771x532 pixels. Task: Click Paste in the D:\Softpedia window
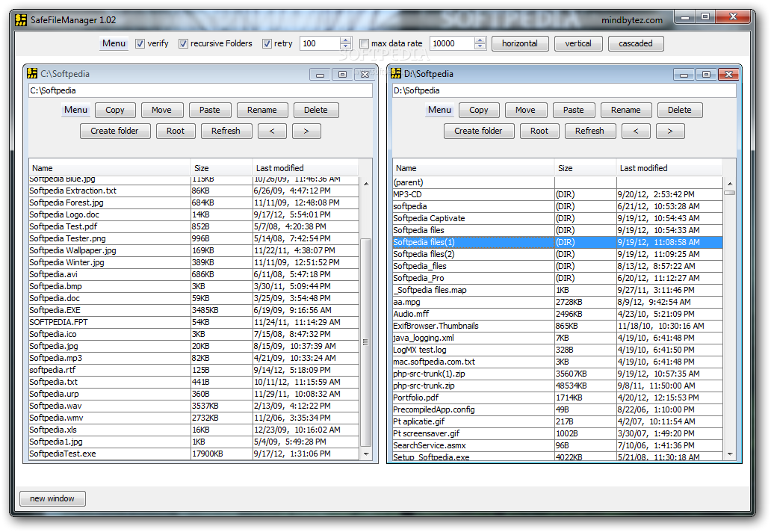(x=574, y=110)
